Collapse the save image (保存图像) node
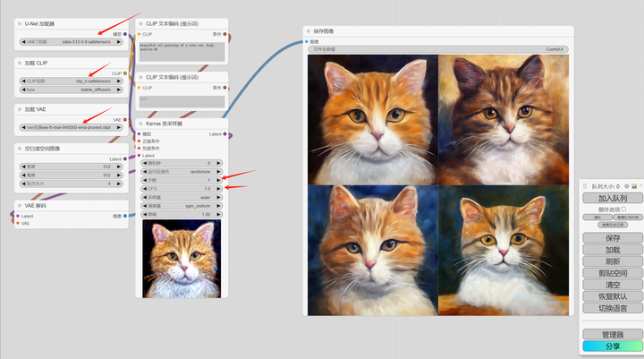This screenshot has height=359, width=644. pyautogui.click(x=309, y=30)
